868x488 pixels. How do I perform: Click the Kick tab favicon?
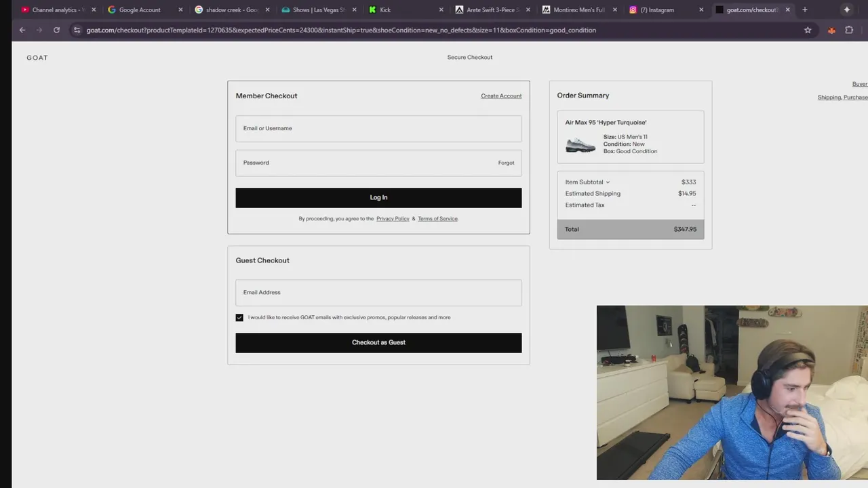(x=372, y=9)
